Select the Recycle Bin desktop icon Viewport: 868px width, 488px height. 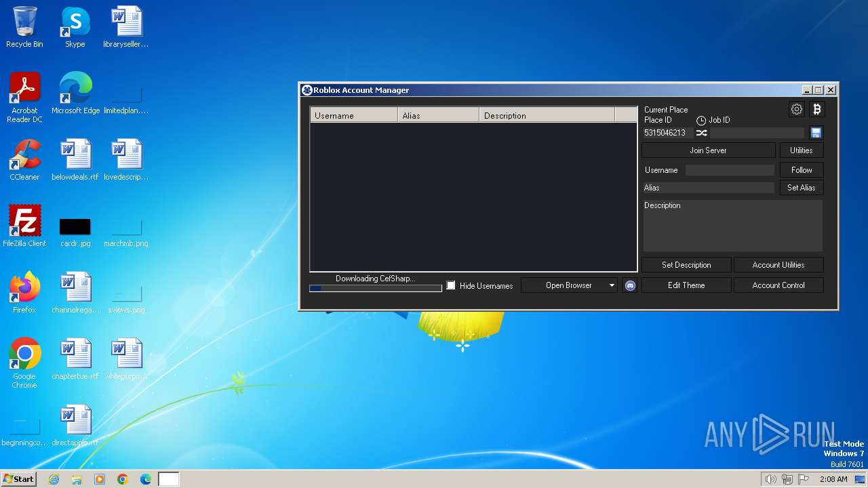pos(24,28)
